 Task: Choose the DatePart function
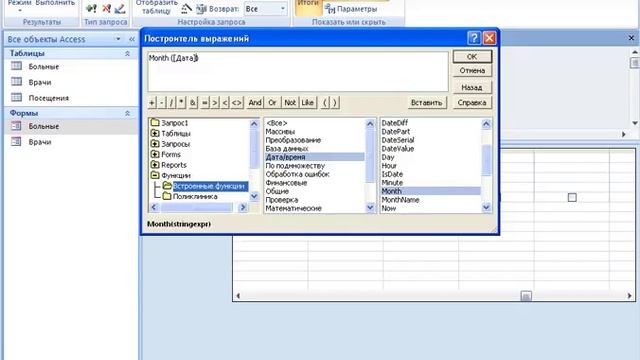(396, 131)
